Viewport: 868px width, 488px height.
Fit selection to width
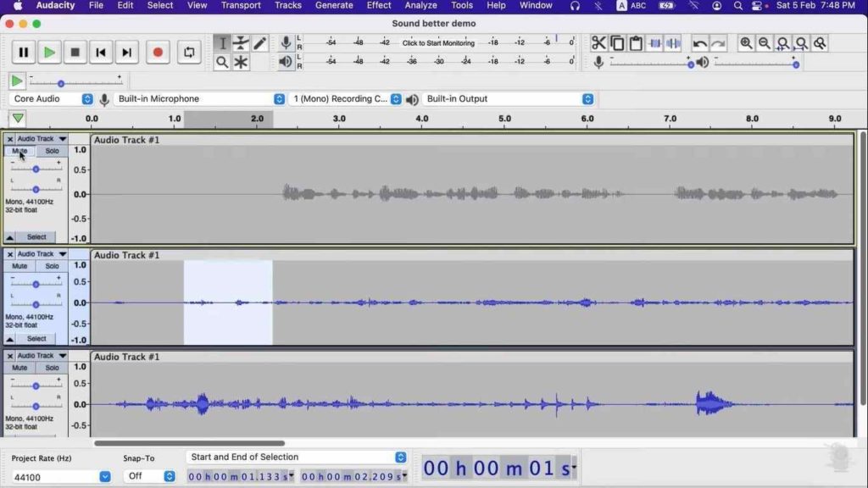[783, 43]
